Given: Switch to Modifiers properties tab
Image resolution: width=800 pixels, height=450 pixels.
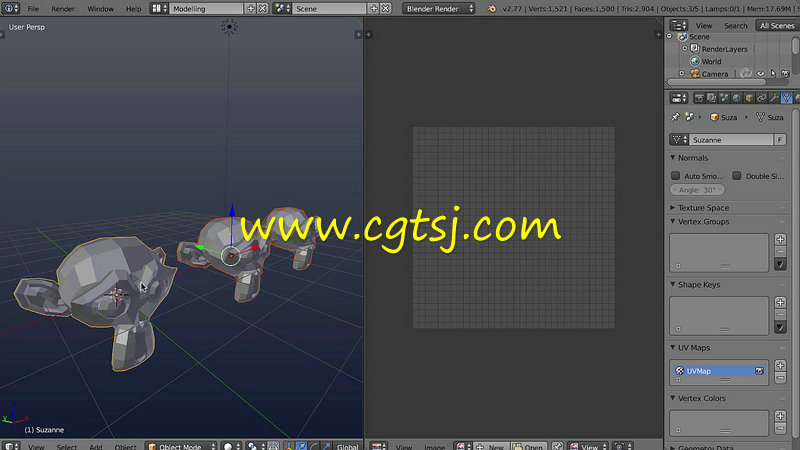Looking at the screenshot, I should pyautogui.click(x=774, y=97).
